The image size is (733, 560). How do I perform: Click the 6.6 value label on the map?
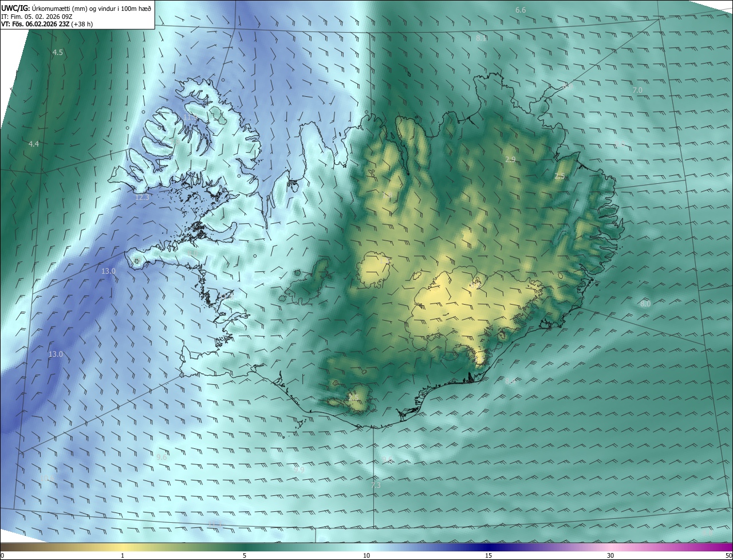click(x=521, y=10)
